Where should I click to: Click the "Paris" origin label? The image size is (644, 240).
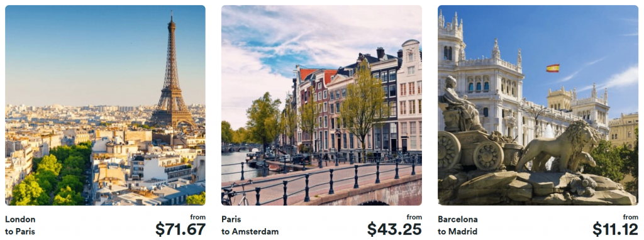click(x=232, y=219)
